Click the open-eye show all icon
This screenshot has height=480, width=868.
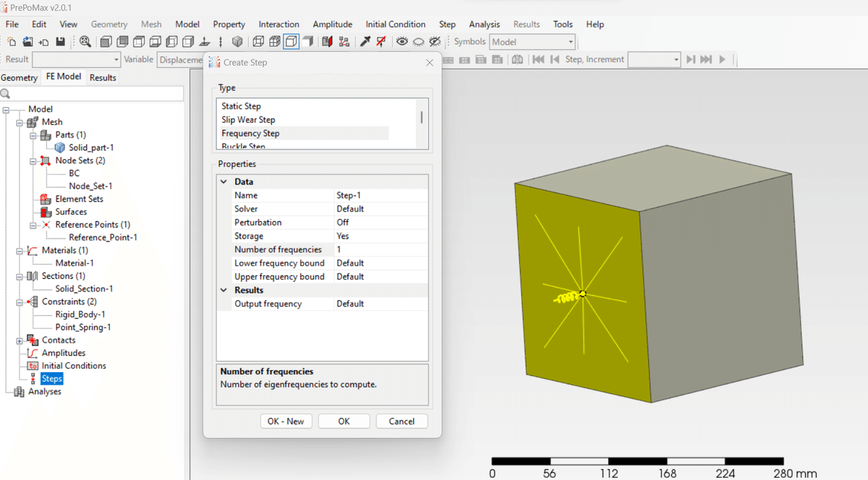pos(401,42)
